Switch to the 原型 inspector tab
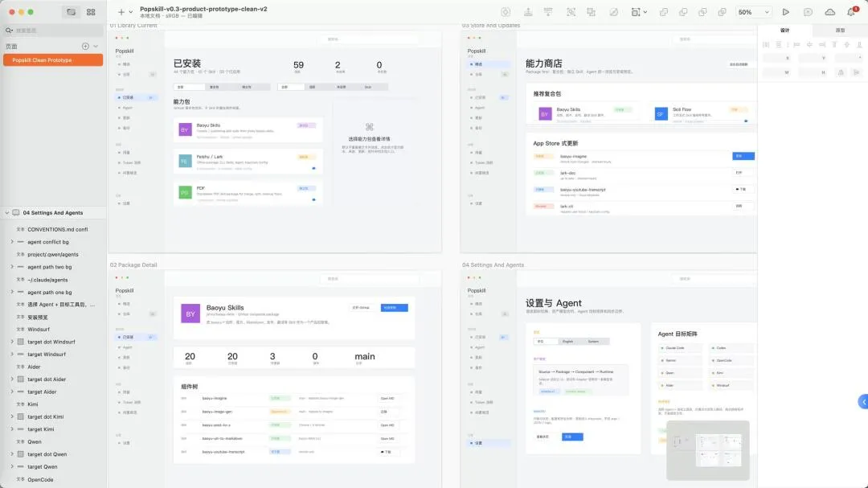The height and width of the screenshot is (488, 868). pyautogui.click(x=840, y=31)
